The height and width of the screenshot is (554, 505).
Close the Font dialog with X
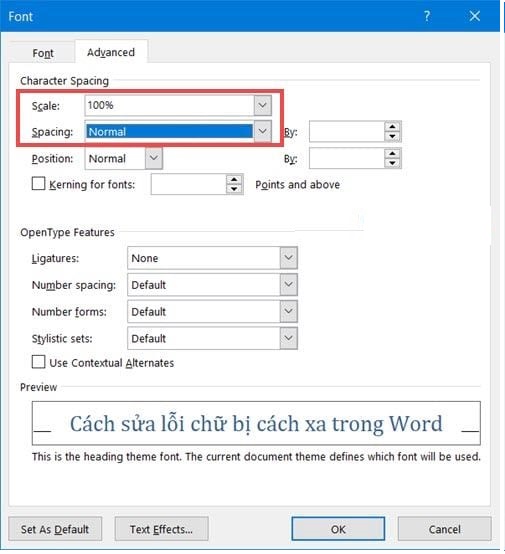pyautogui.click(x=475, y=16)
